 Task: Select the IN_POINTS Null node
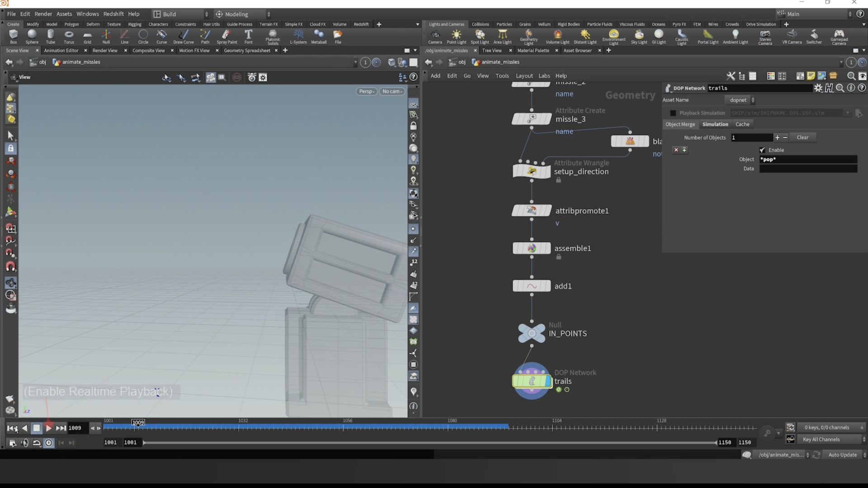[x=532, y=333]
